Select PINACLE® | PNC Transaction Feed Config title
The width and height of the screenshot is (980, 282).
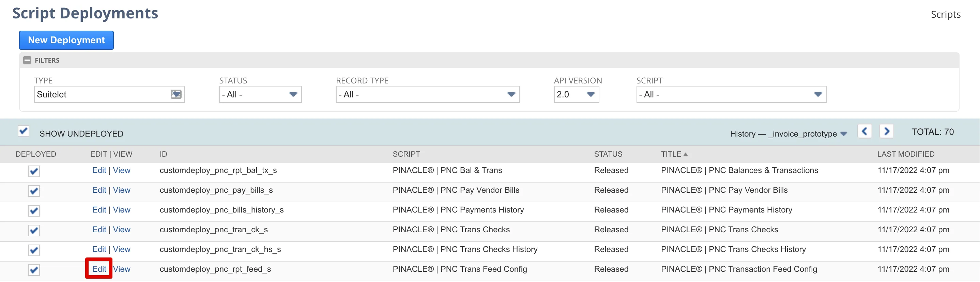point(739,269)
